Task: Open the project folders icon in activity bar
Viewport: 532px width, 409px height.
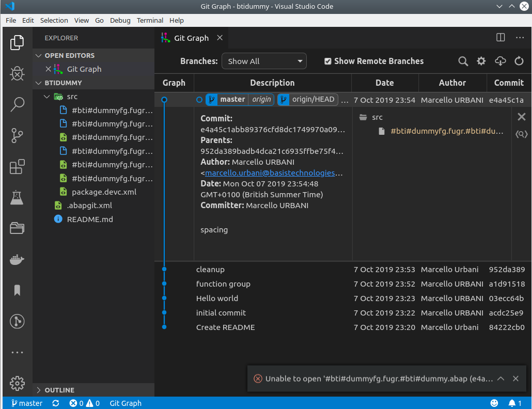Action: (17, 228)
